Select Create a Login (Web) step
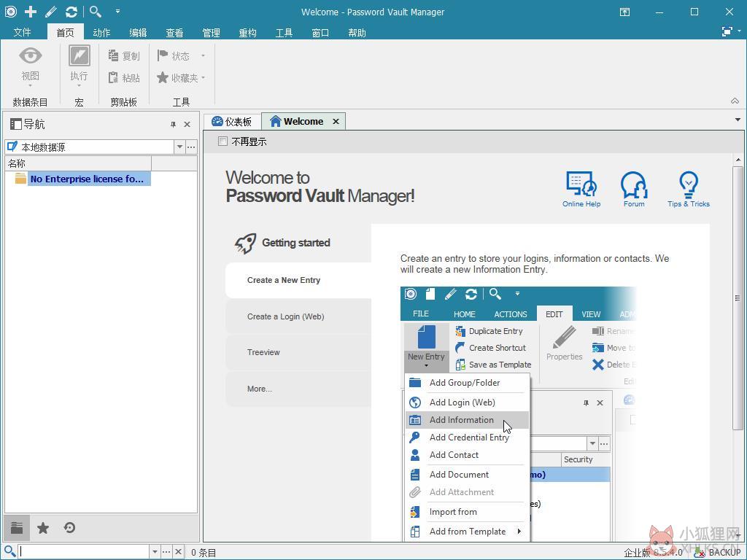 (x=298, y=316)
